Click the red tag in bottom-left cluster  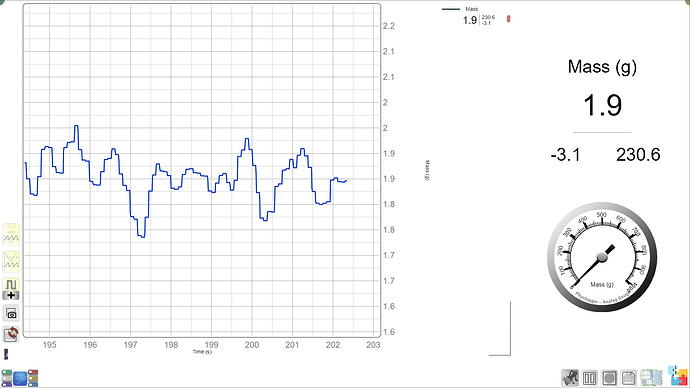click(x=33, y=373)
